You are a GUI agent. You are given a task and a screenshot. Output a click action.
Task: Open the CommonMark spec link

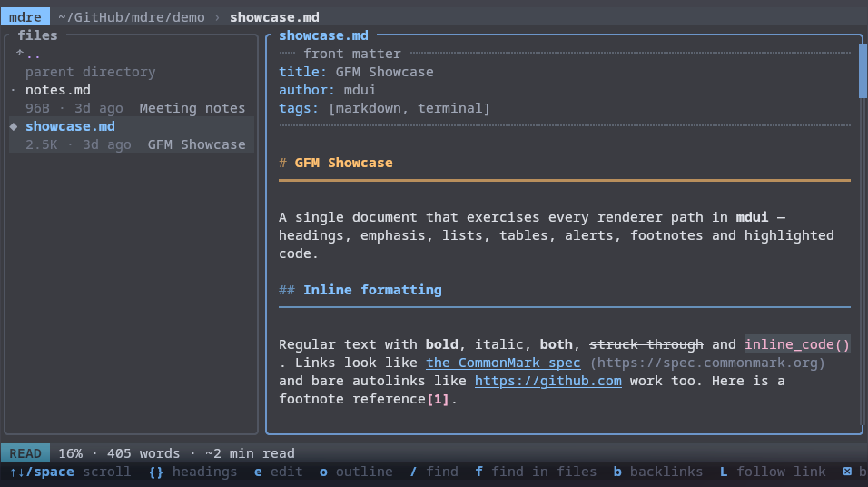coord(503,363)
